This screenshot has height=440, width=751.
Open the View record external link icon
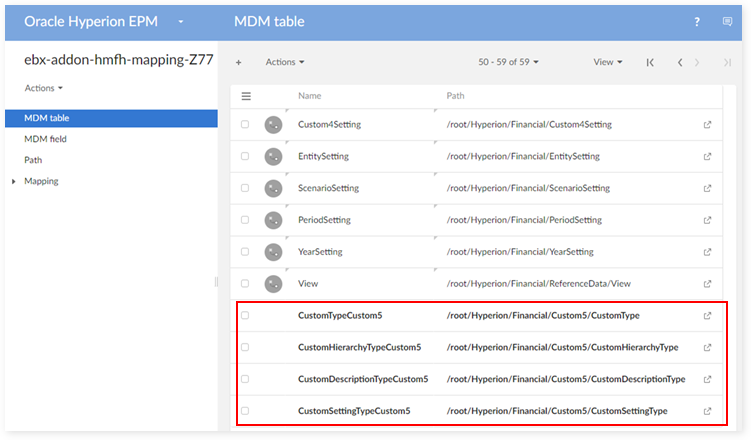tap(707, 284)
